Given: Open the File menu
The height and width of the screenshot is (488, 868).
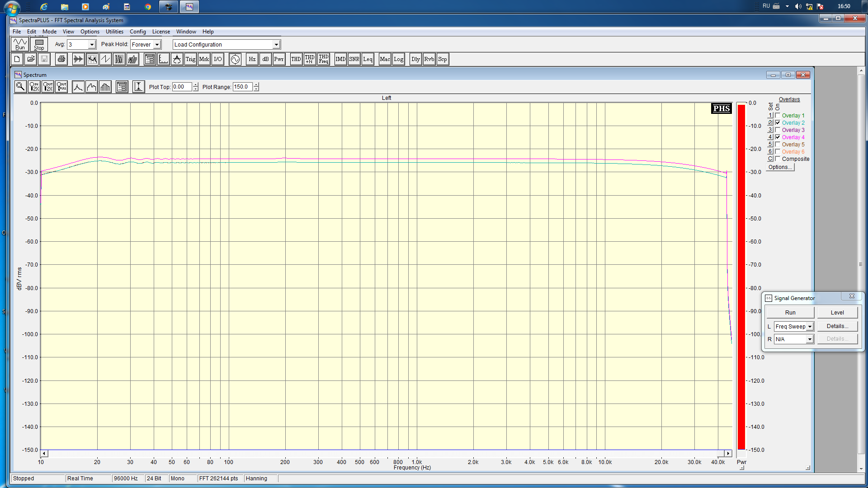Looking at the screenshot, I should click(17, 32).
